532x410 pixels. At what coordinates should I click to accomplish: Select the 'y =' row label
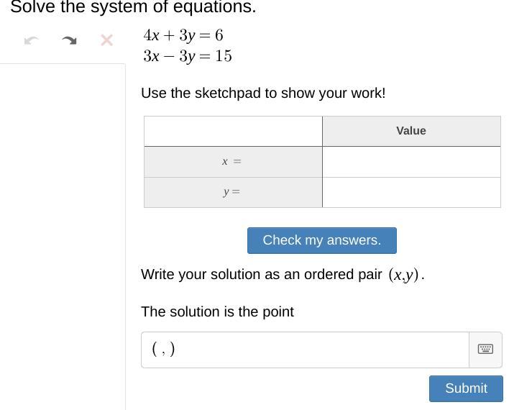coord(232,192)
